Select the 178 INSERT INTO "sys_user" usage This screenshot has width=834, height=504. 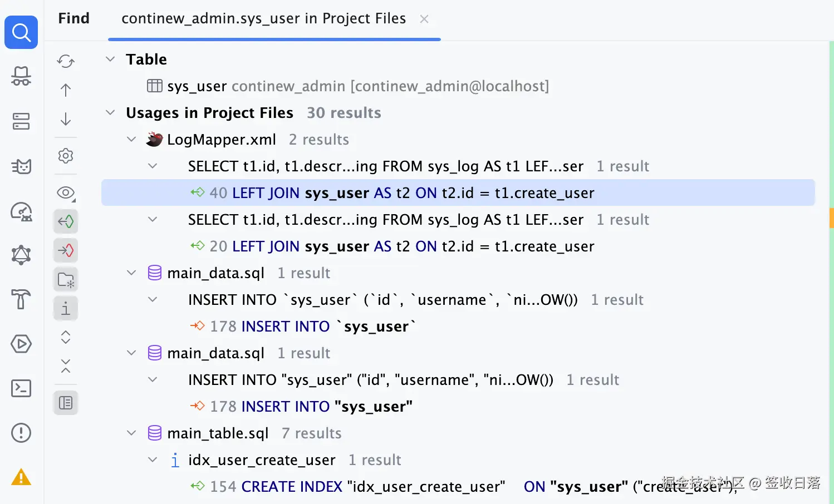302,407
